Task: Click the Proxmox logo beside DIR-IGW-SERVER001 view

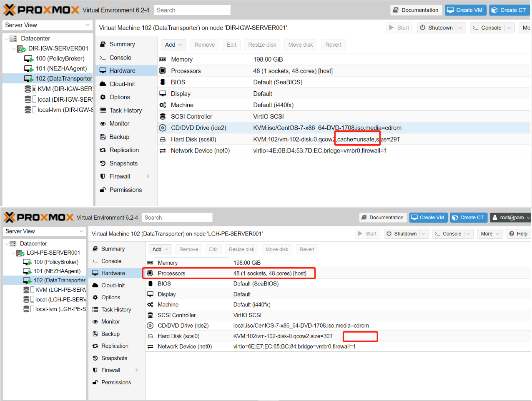Action: (41, 10)
